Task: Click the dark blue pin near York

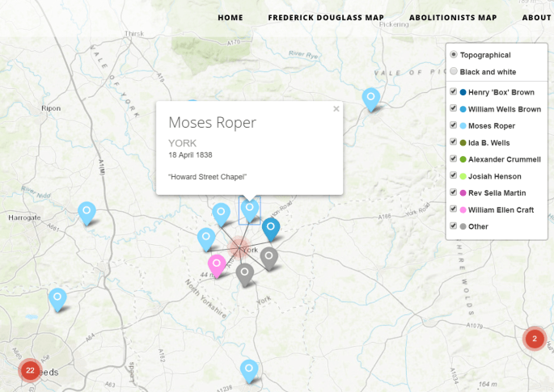Action: (x=271, y=228)
